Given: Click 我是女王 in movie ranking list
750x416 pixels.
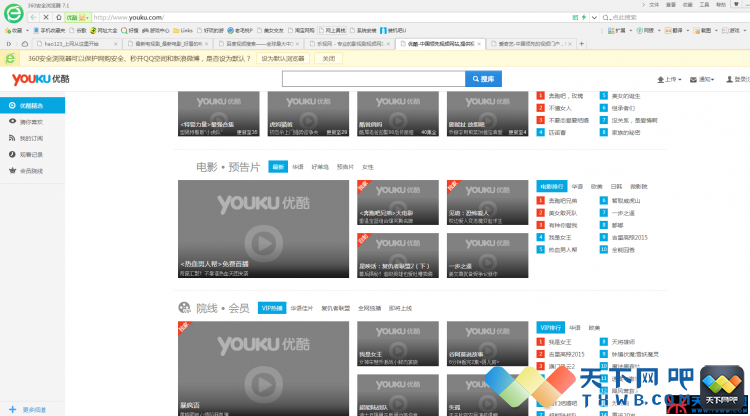Looking at the screenshot, I should click(560, 237).
